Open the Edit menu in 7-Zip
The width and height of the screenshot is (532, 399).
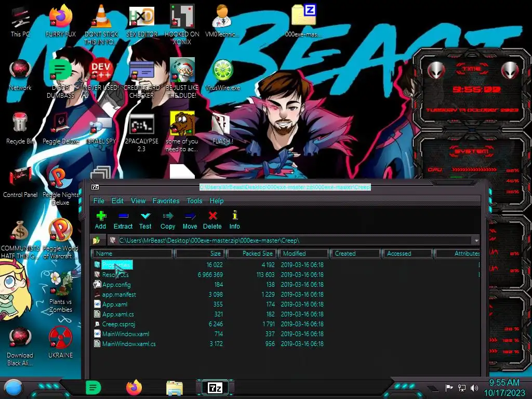click(117, 201)
